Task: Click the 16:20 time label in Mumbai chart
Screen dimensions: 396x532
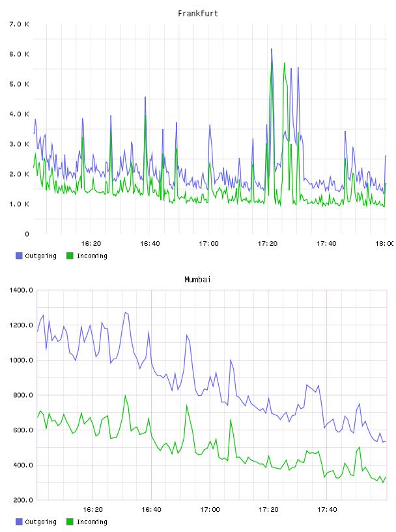Action: tap(92, 510)
